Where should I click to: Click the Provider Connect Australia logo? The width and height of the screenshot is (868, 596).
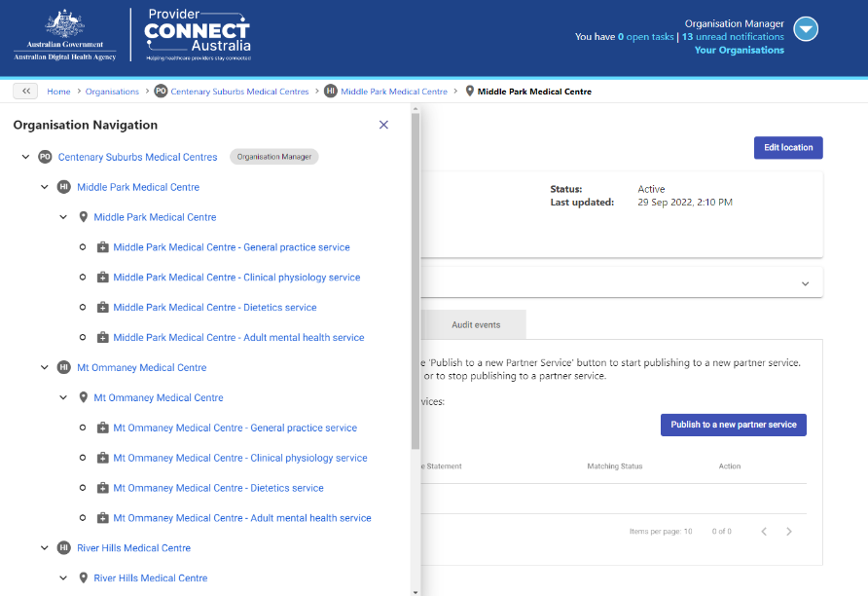[198, 34]
